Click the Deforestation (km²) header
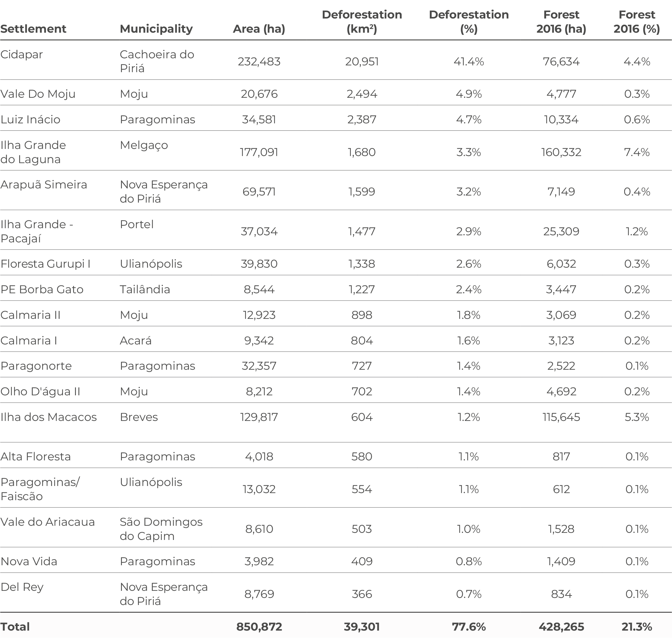Image resolution: width=672 pixels, height=638 pixels. pyautogui.click(x=362, y=22)
